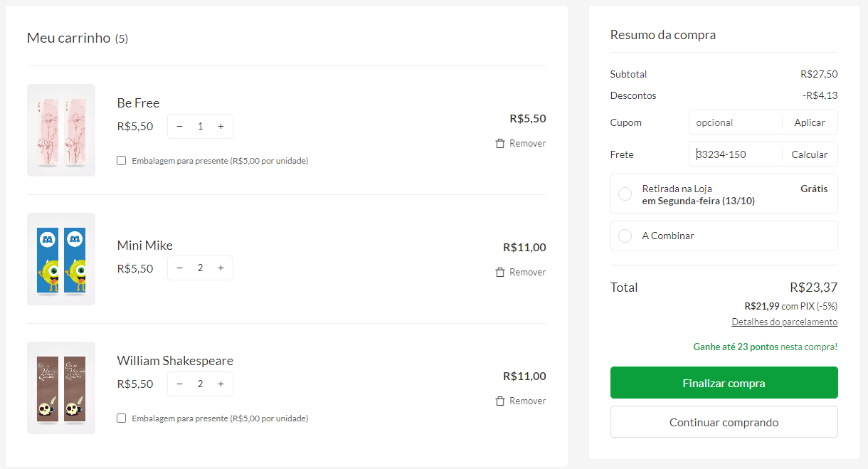Screen dimensions: 868x469
Task: Decrease Be Free quantity with minus
Action: pos(179,126)
